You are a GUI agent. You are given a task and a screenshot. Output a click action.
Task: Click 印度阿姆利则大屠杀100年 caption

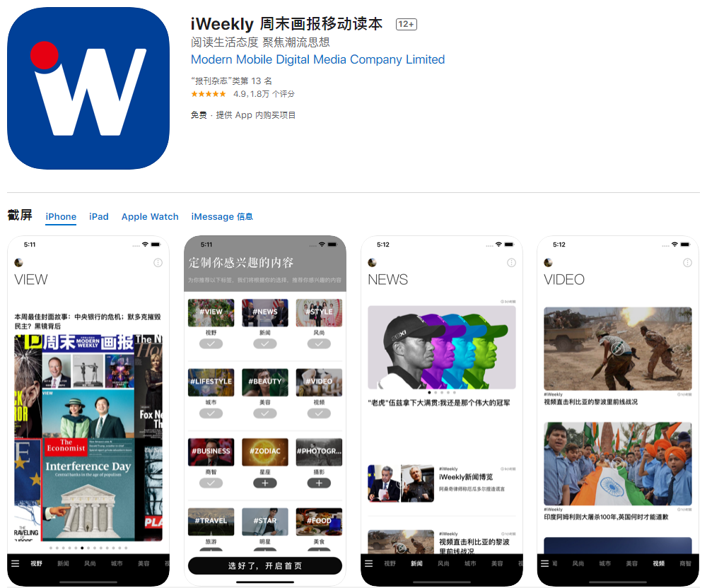[x=606, y=517]
